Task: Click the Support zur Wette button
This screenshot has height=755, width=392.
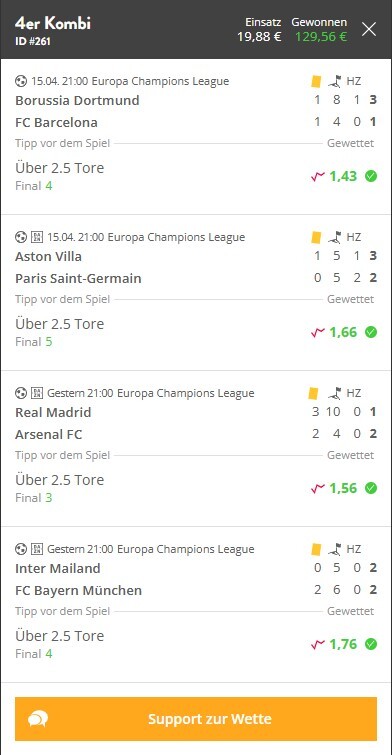Action: tap(196, 719)
